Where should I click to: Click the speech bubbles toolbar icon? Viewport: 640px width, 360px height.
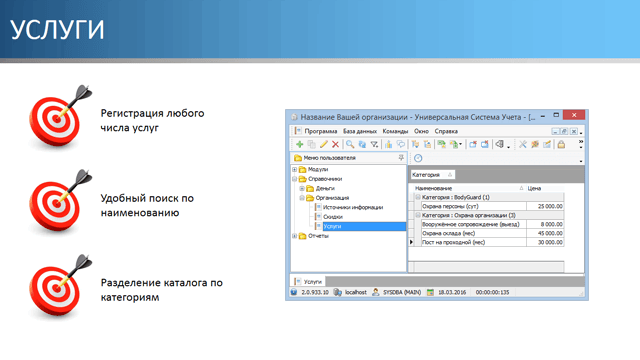coord(400,144)
